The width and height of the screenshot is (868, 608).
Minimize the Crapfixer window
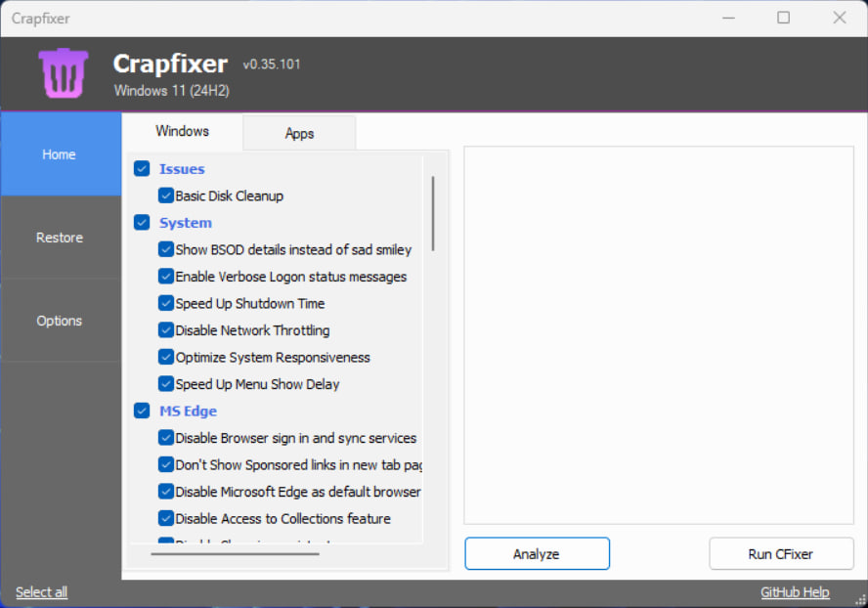click(728, 18)
